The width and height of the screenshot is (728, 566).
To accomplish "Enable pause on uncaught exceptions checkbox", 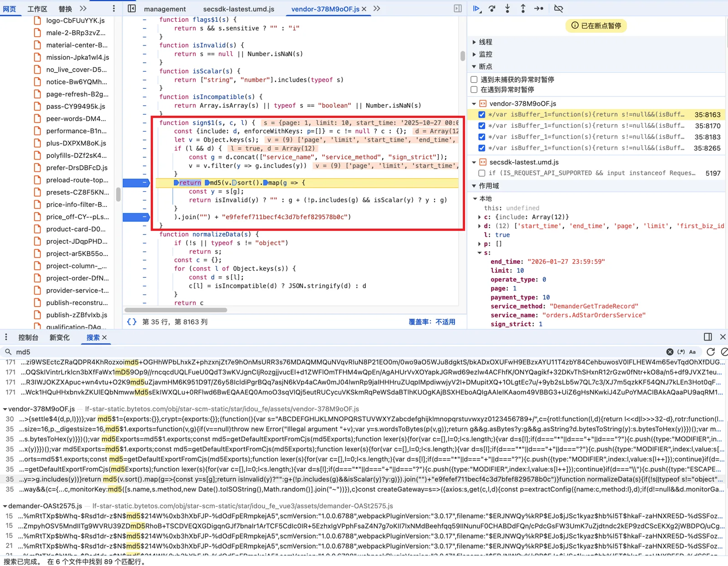I will click(474, 80).
